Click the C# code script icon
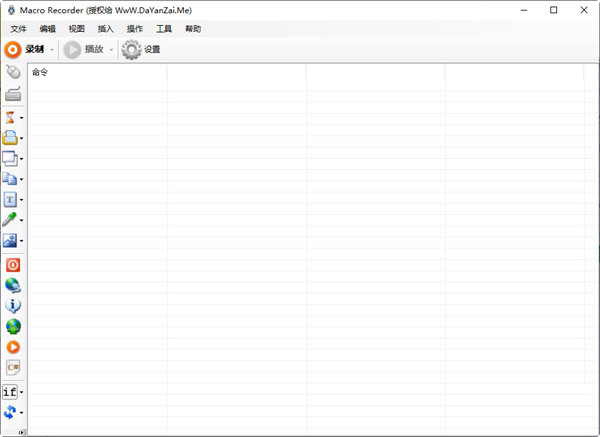This screenshot has height=437, width=600. (x=12, y=368)
